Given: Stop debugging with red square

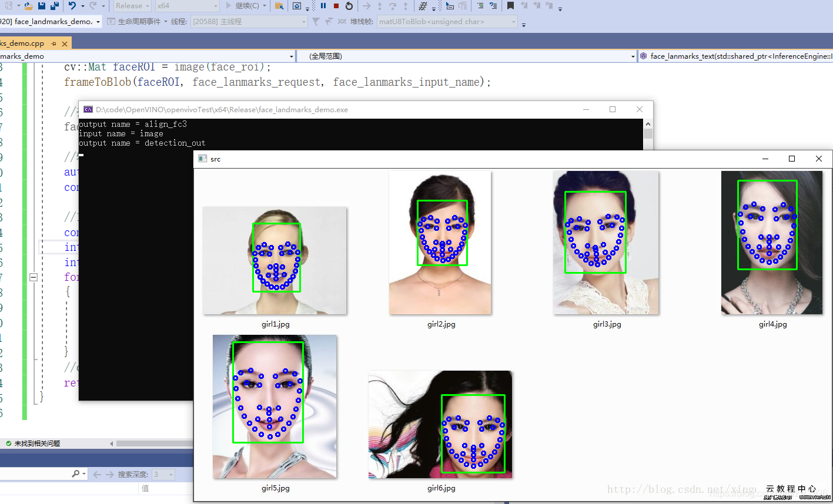Looking at the screenshot, I should click(336, 6).
